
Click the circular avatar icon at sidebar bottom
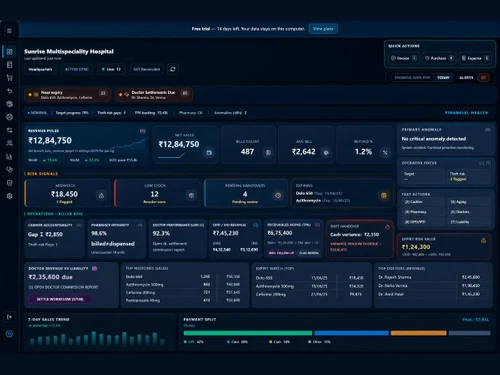coord(9,334)
